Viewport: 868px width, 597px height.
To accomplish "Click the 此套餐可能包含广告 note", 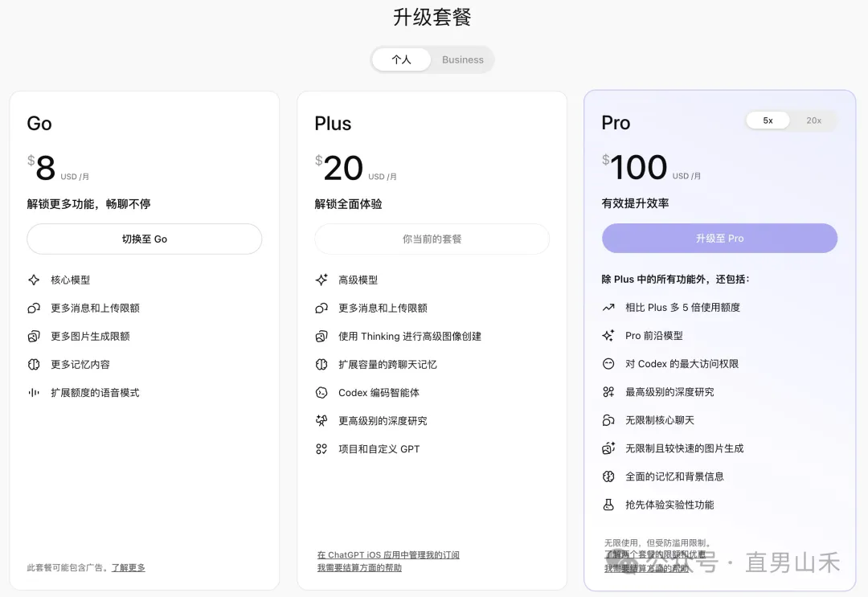I will tap(67, 568).
